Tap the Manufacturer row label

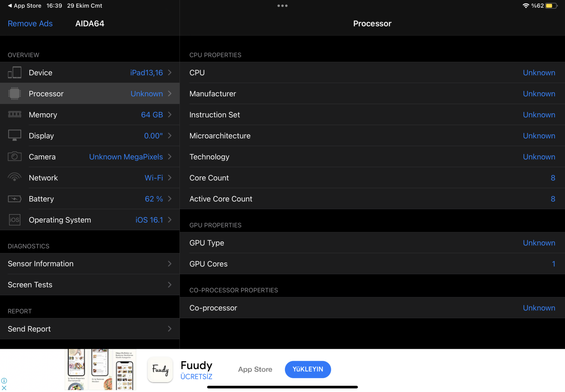click(x=213, y=94)
